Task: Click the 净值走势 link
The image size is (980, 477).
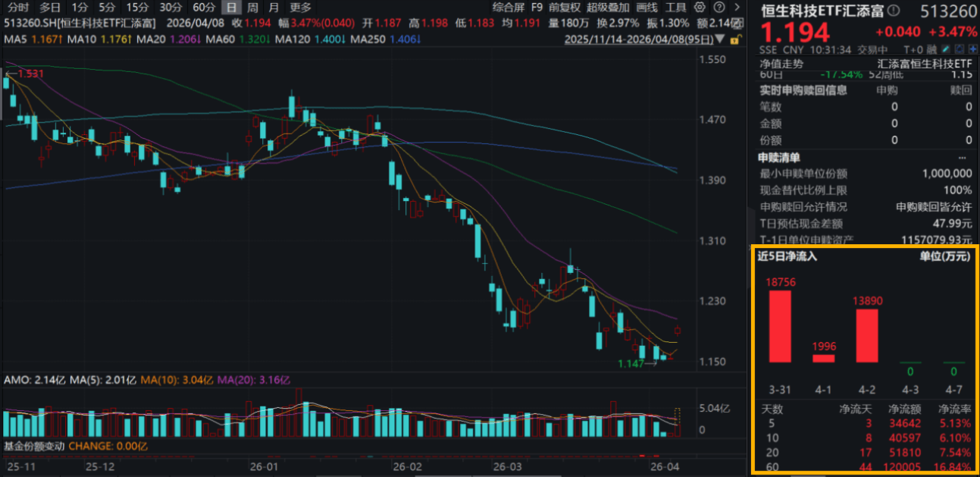Action: click(x=781, y=64)
